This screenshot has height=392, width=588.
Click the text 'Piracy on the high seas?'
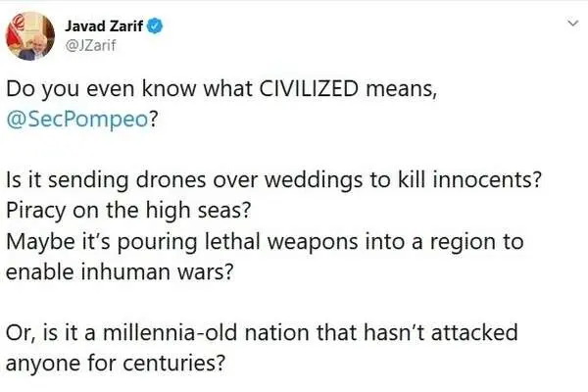128,210
